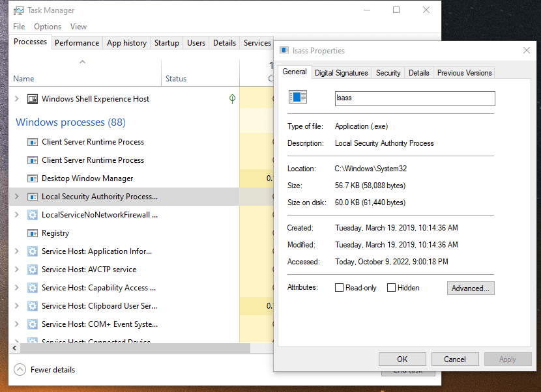
Task: Click the horizontal scrollbar thumb in Task Manager
Action: (135, 348)
